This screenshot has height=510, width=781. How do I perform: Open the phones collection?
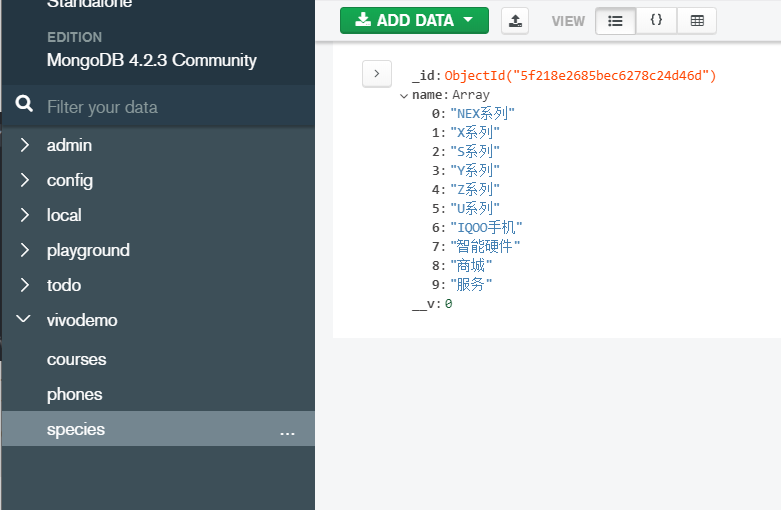tap(75, 394)
